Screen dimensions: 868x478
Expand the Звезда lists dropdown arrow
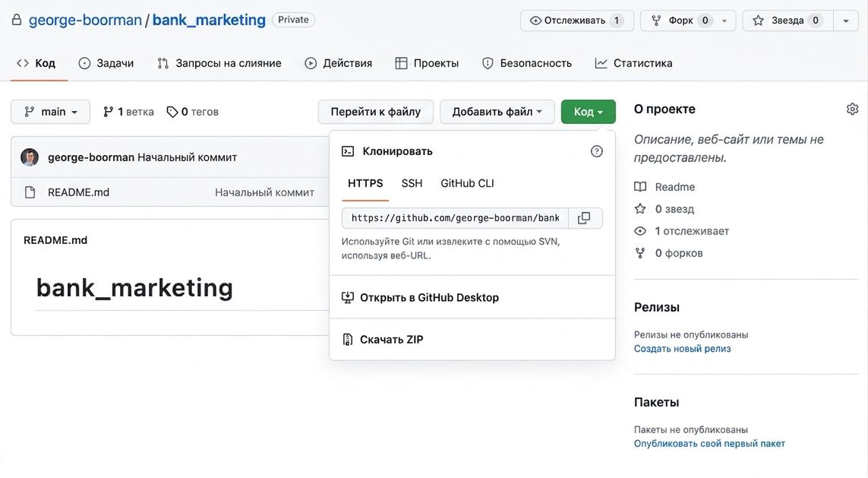coord(846,21)
